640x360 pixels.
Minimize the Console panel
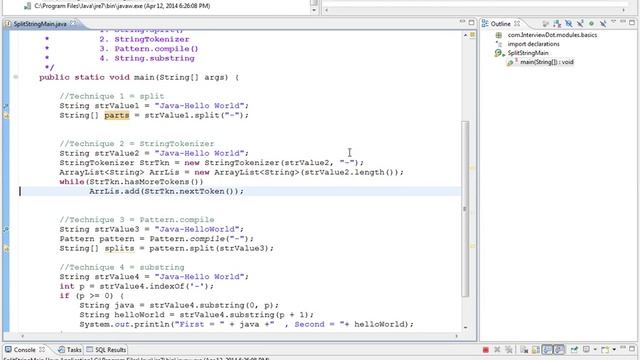(623, 348)
